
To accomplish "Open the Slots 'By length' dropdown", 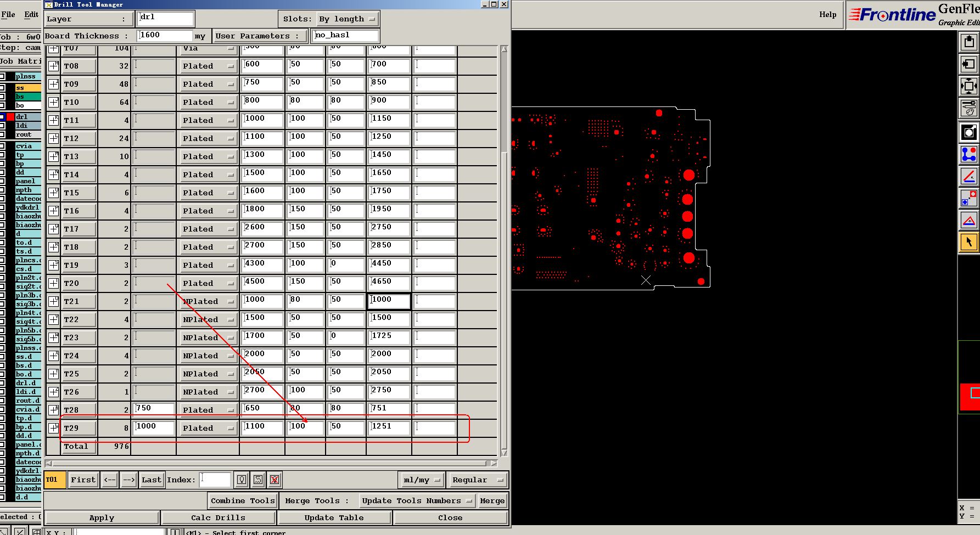I will coord(348,19).
